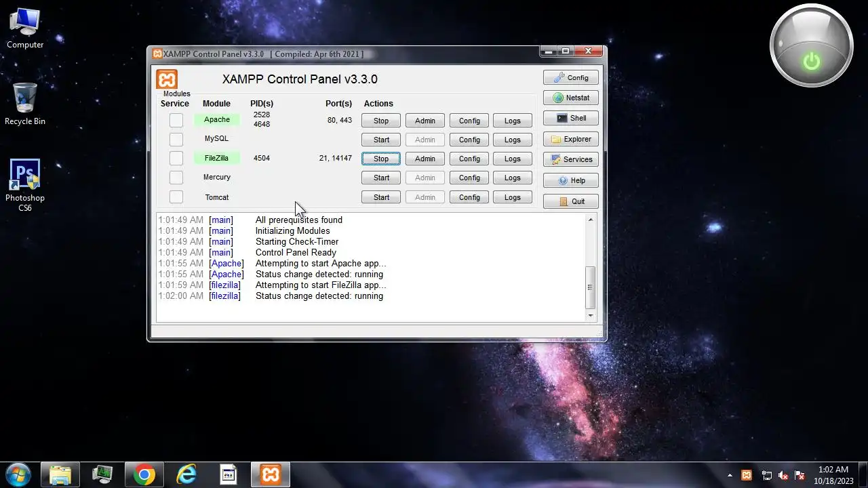This screenshot has width=868, height=488.
Task: Stop the FileZilla module
Action: click(381, 159)
